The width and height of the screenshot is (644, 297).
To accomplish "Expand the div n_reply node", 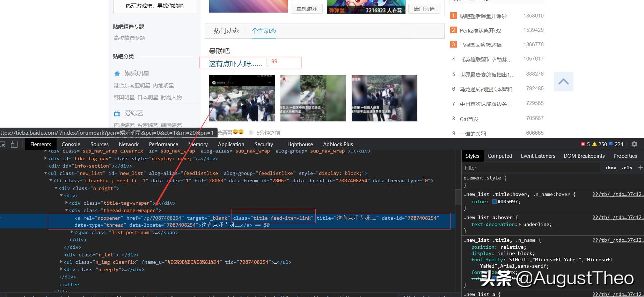I will click(x=61, y=269).
